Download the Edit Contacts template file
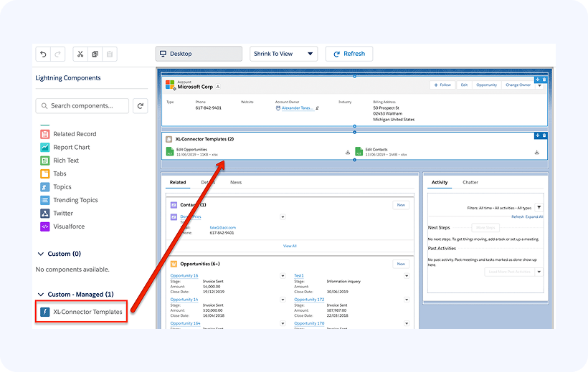The width and height of the screenshot is (588, 372). [536, 152]
